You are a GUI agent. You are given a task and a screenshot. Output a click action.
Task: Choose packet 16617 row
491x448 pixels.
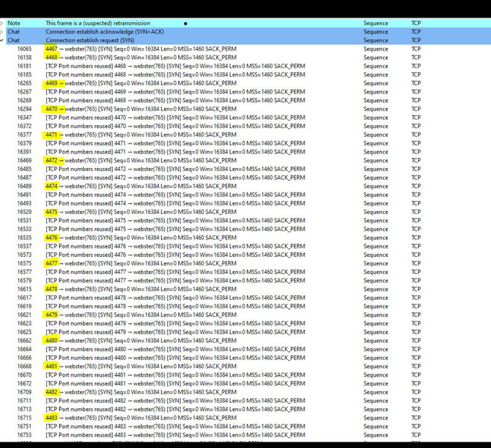click(x=245, y=298)
